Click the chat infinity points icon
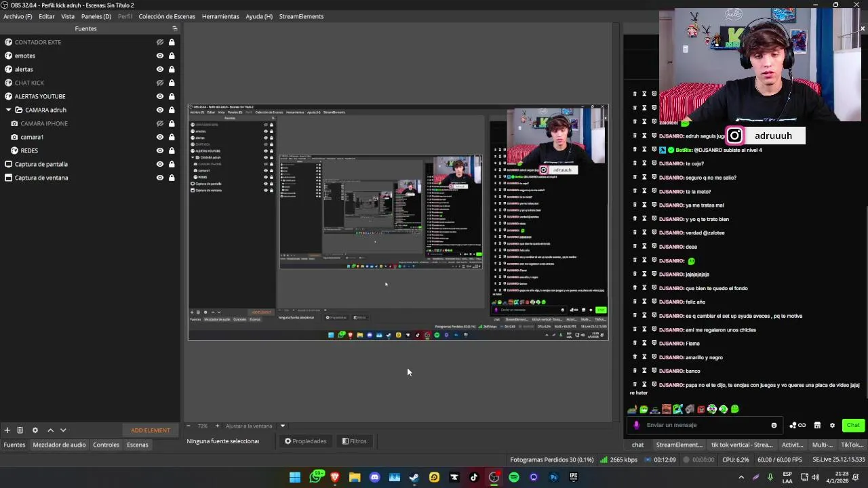Screen dimensions: 868x488 [797, 425]
